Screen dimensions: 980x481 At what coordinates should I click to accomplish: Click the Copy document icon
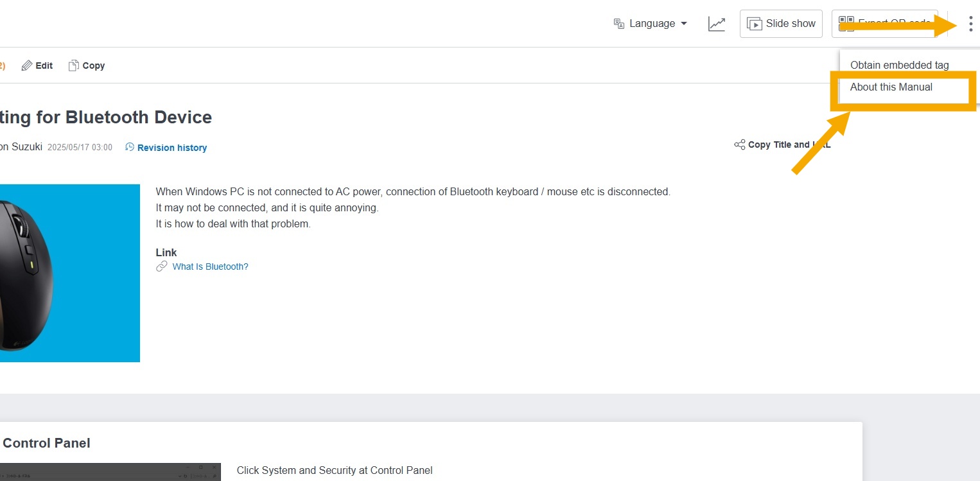tap(74, 66)
